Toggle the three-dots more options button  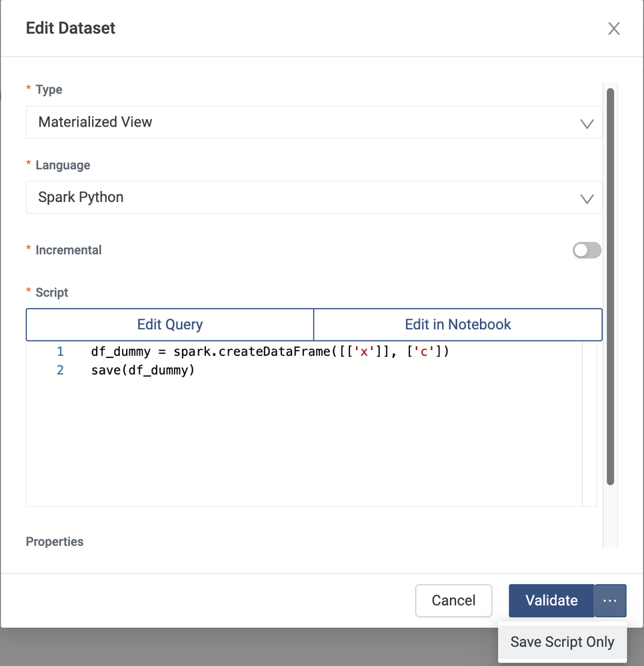click(610, 601)
